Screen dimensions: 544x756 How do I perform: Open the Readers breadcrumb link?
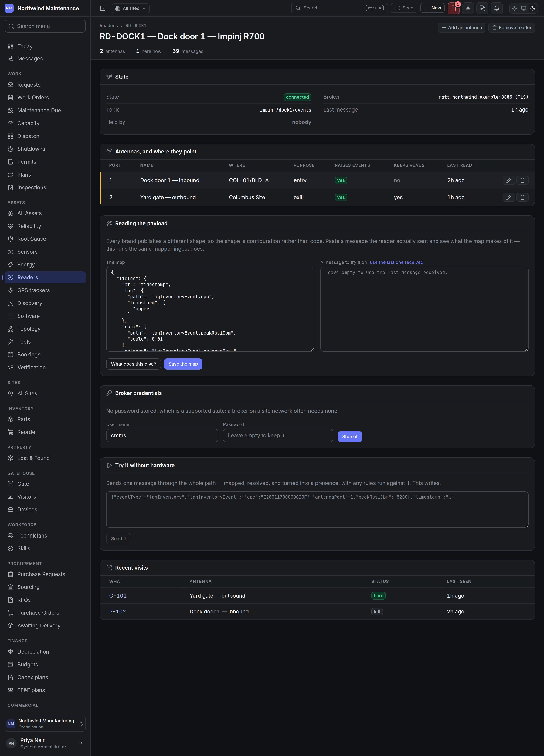coord(109,26)
